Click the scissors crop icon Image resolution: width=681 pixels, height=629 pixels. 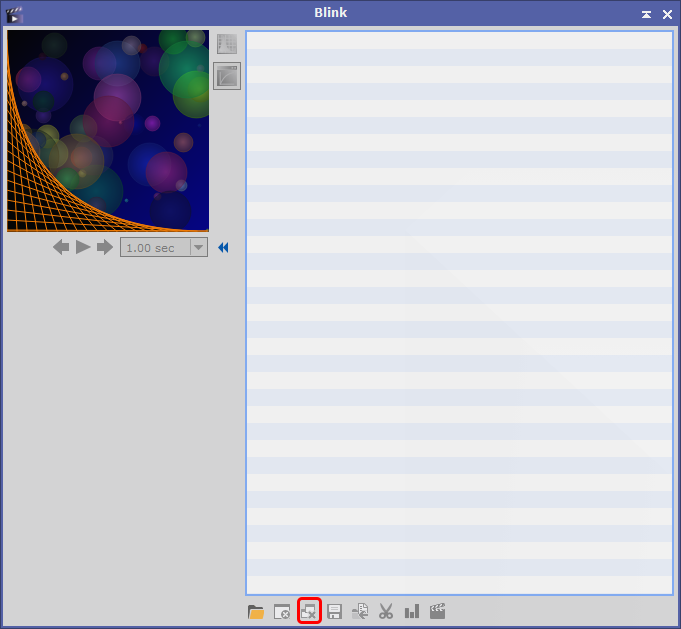(x=386, y=612)
